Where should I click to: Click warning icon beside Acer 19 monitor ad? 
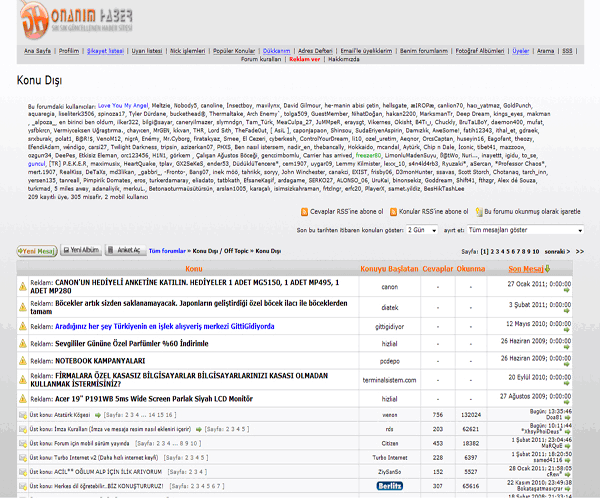[x=23, y=399]
